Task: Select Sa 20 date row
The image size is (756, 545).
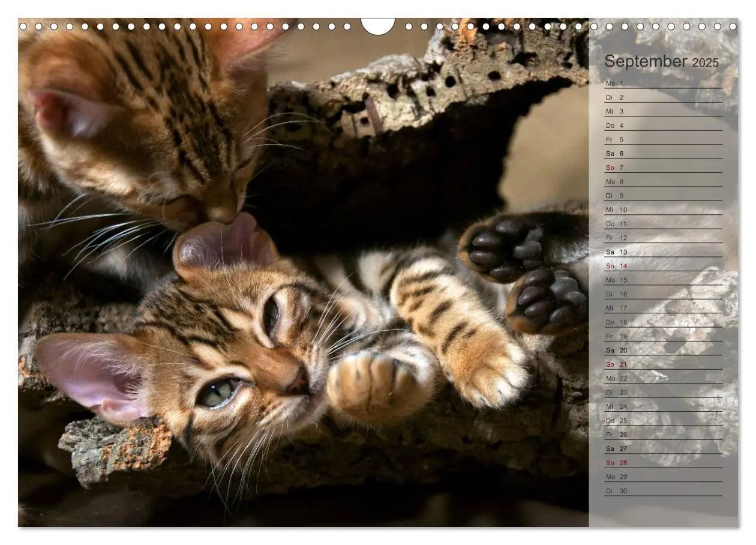Action: point(663,350)
